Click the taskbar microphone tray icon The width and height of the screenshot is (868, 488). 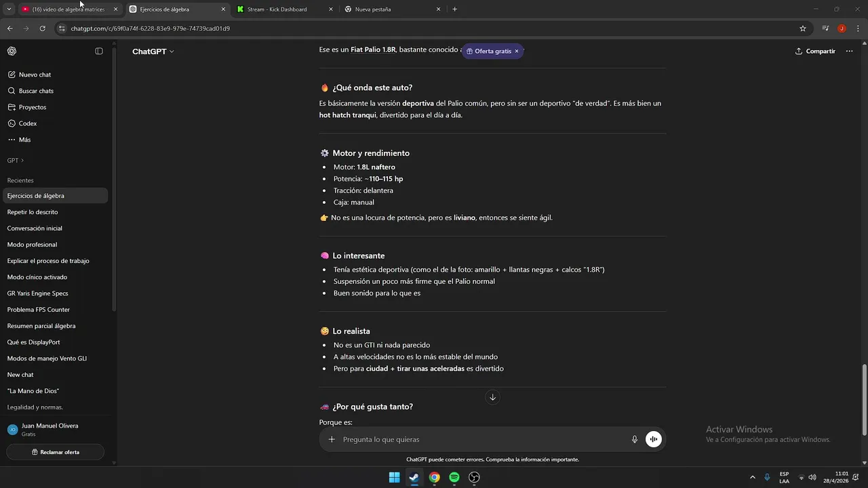point(767,477)
